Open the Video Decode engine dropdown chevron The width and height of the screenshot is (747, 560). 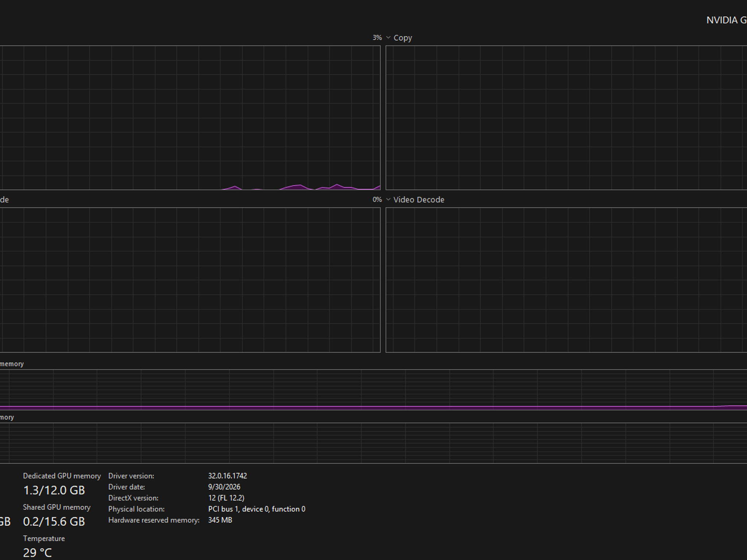click(388, 200)
